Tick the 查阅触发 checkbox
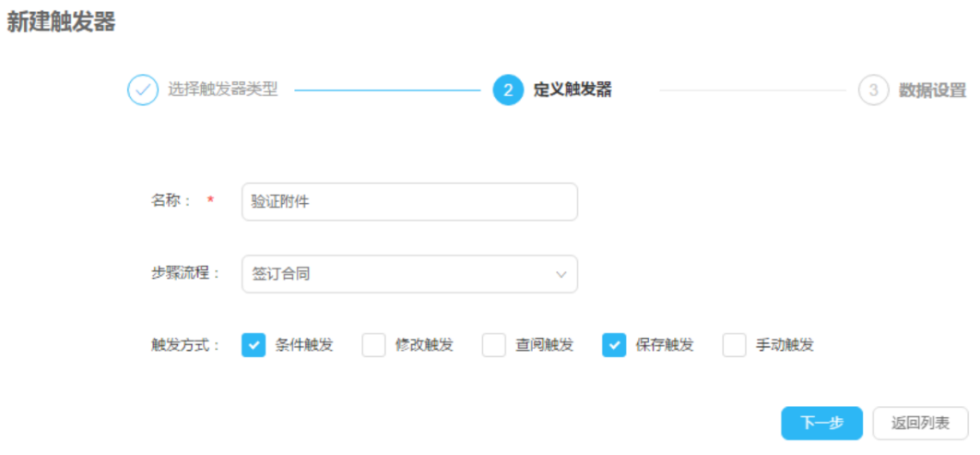 494,345
